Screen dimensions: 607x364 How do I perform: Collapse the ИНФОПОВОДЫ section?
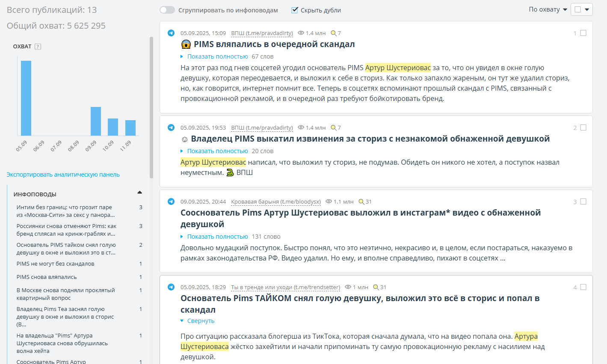coord(139,193)
